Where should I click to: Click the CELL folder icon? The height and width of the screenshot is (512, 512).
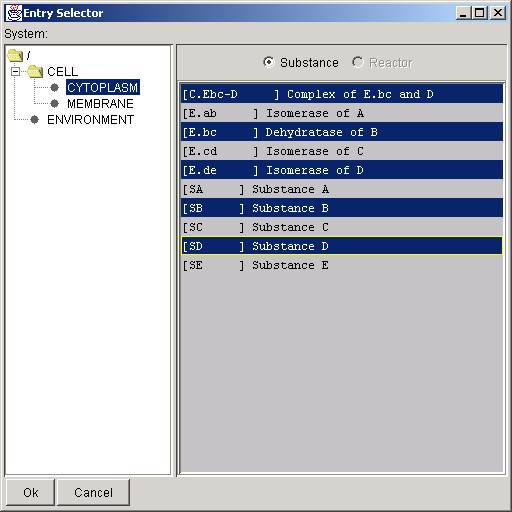click(x=35, y=71)
